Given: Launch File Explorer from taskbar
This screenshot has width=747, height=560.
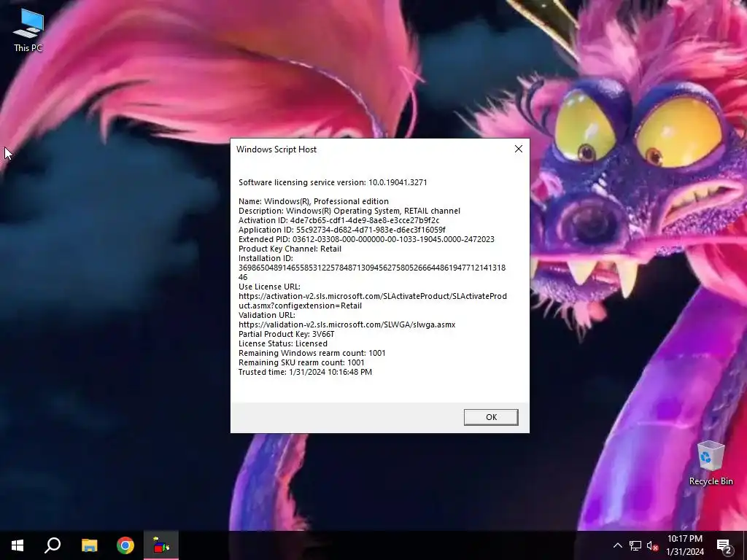Looking at the screenshot, I should tap(89, 545).
